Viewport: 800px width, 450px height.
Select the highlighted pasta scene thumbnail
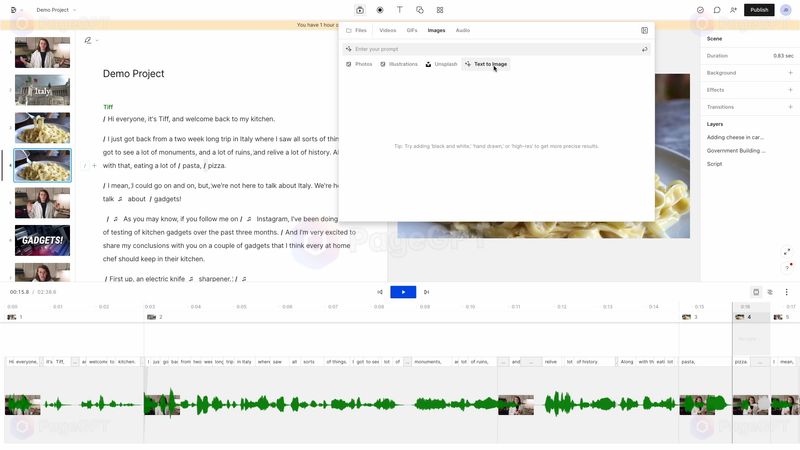click(x=42, y=165)
